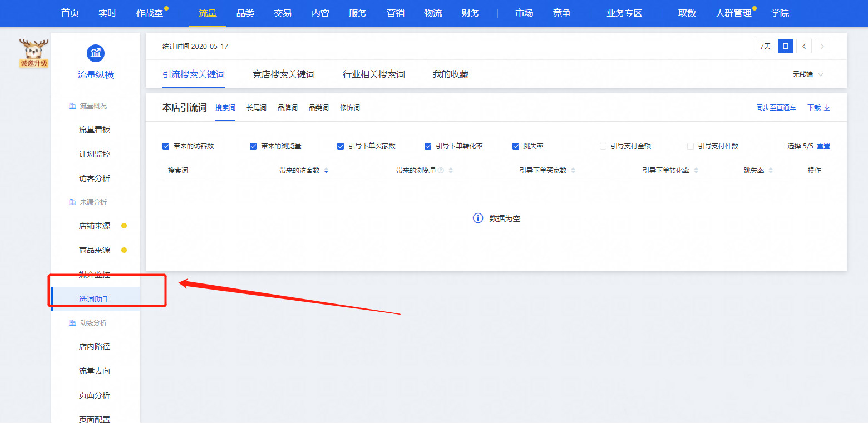868x423 pixels.
Task: Disable the 跳失率 checkbox
Action: tap(515, 146)
